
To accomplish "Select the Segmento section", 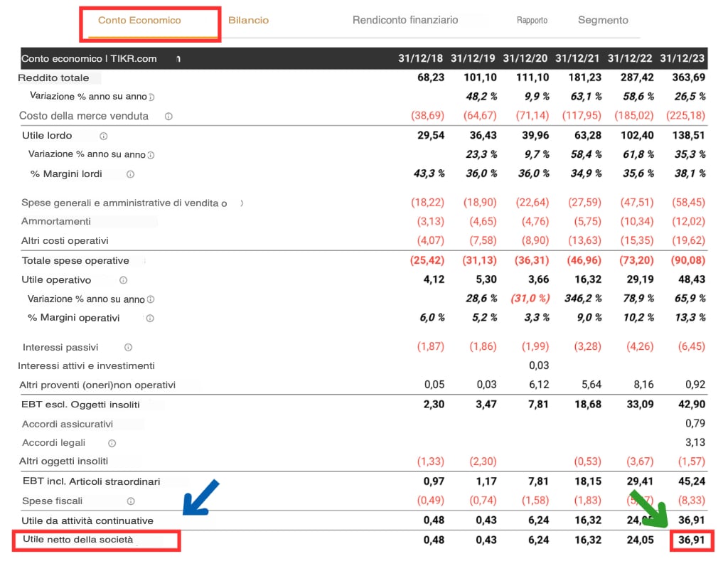I will pyautogui.click(x=603, y=20).
